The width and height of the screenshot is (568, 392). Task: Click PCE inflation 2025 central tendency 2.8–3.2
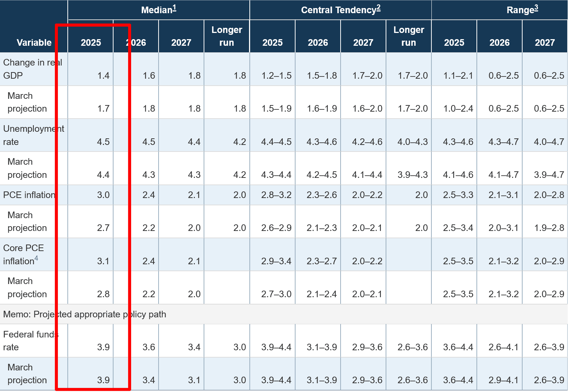click(276, 195)
